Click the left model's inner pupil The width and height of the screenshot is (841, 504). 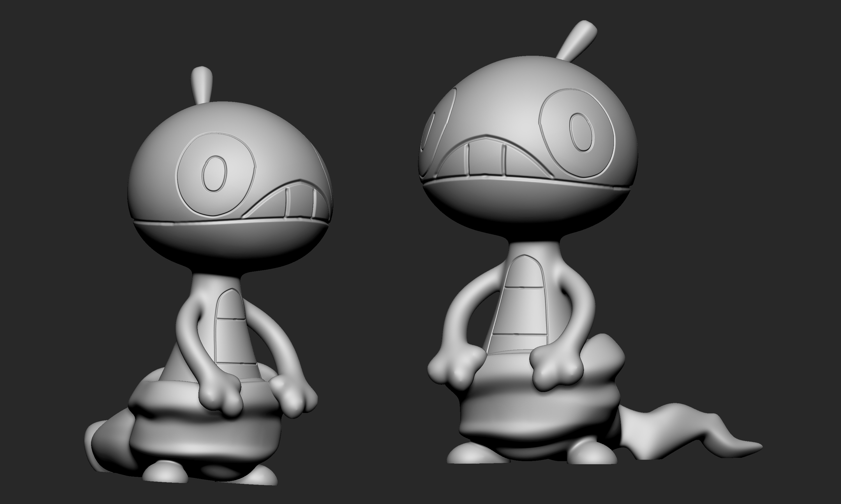pyautogui.click(x=214, y=174)
